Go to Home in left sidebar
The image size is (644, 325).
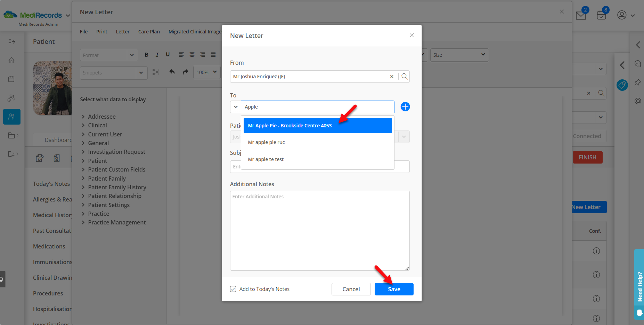pos(11,61)
